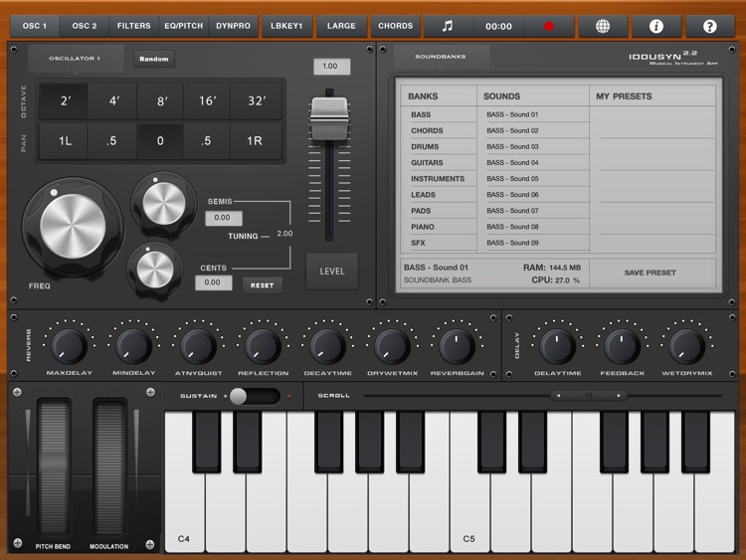Click the Modulation wheel

click(109, 468)
